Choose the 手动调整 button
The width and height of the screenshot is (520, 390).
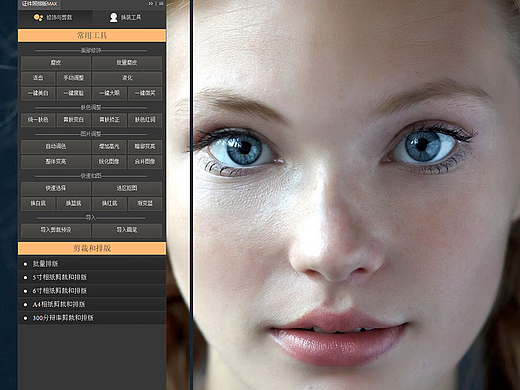pyautogui.click(x=74, y=78)
